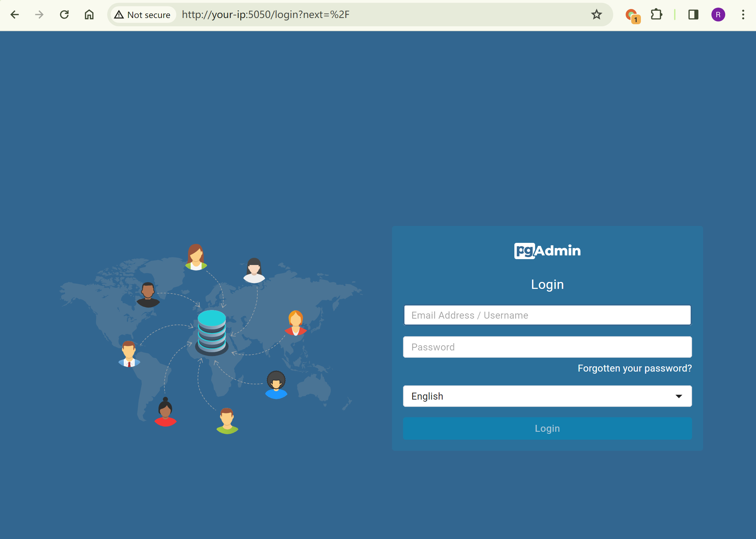Bookmark this page with the star icon
756x539 pixels.
pos(596,15)
